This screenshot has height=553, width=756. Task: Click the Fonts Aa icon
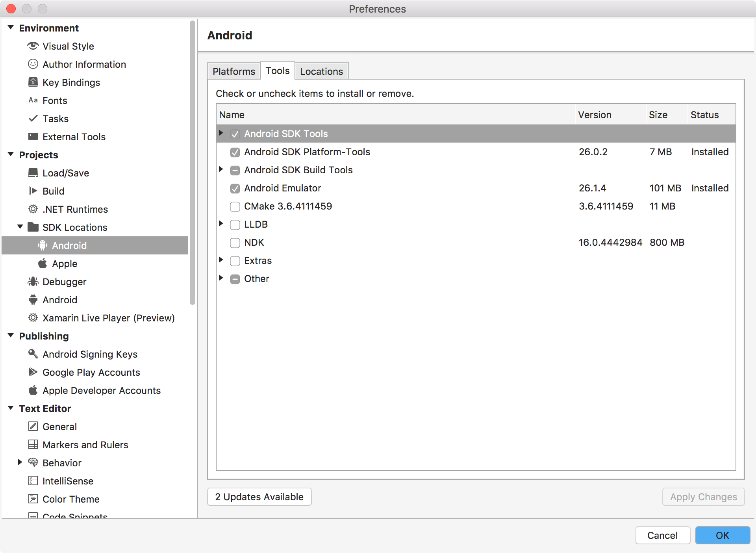(x=33, y=100)
